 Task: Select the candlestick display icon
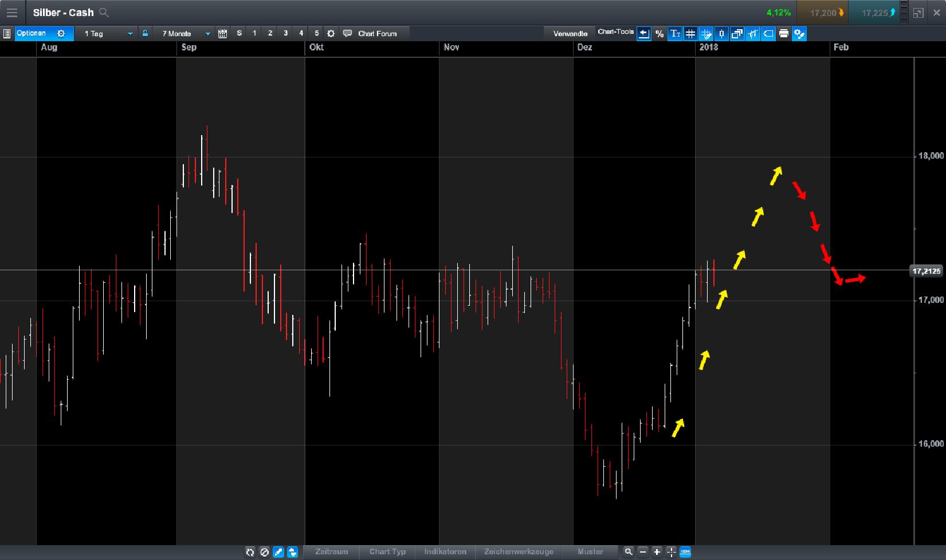coord(721,33)
